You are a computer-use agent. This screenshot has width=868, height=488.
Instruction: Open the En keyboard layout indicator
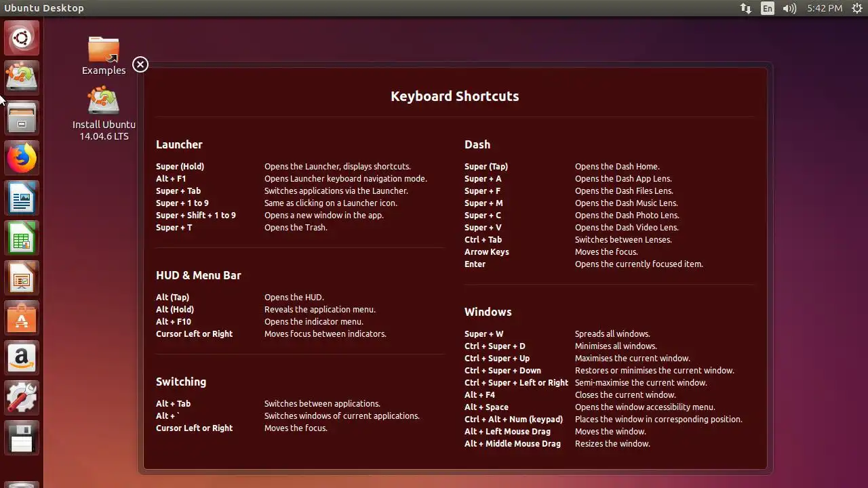pyautogui.click(x=767, y=8)
